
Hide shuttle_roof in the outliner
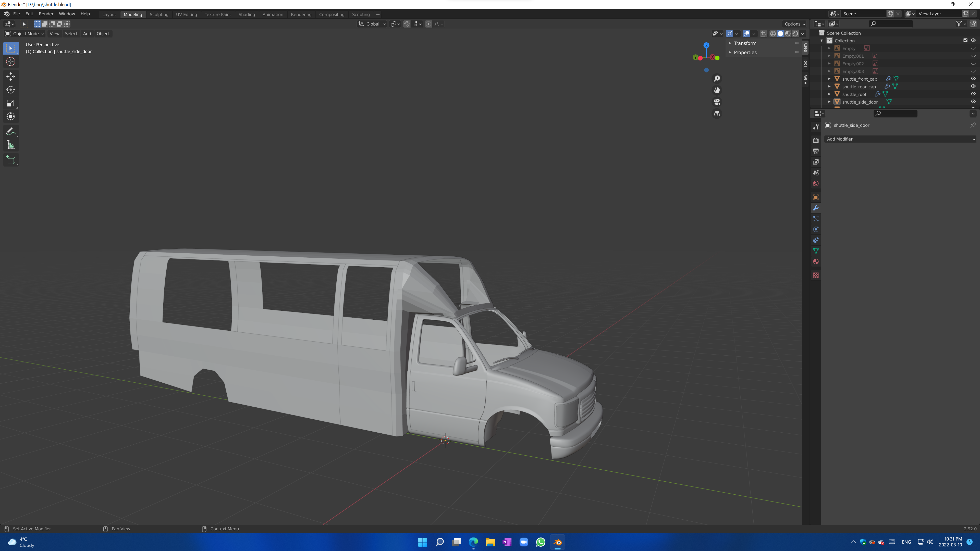(973, 94)
